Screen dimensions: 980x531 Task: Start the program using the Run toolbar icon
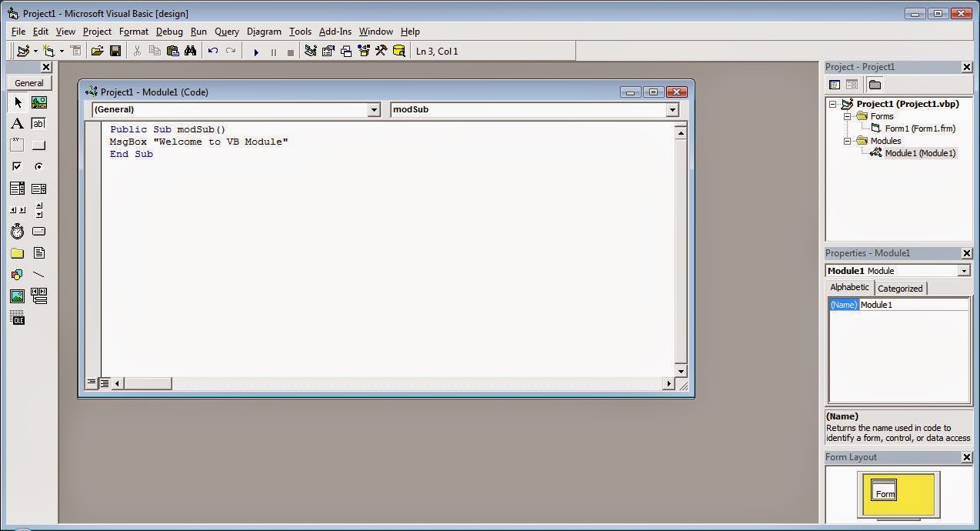tap(256, 51)
